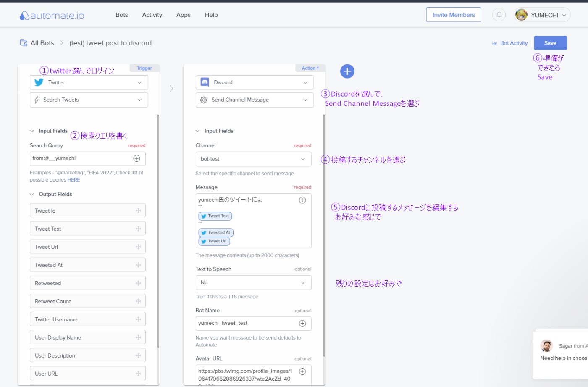Open the Apps menu

184,15
